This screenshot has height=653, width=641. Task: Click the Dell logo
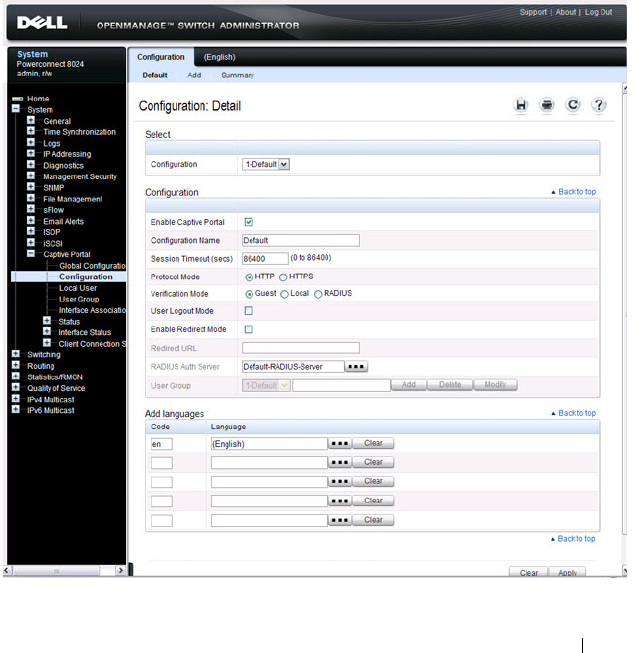pos(42,22)
